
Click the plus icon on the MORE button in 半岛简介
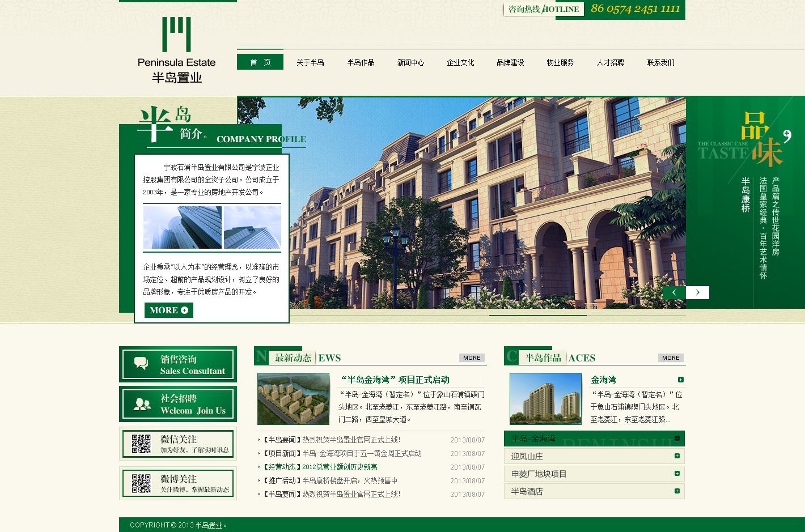coord(184,310)
